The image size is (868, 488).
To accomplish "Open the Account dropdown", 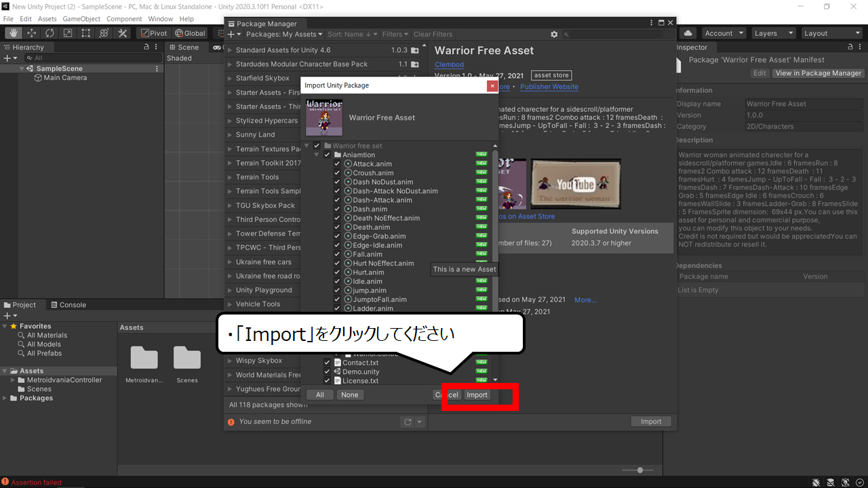I will tap(724, 33).
